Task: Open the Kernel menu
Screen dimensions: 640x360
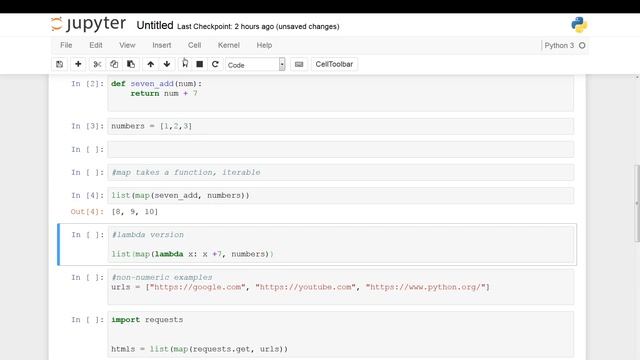Action: click(229, 45)
